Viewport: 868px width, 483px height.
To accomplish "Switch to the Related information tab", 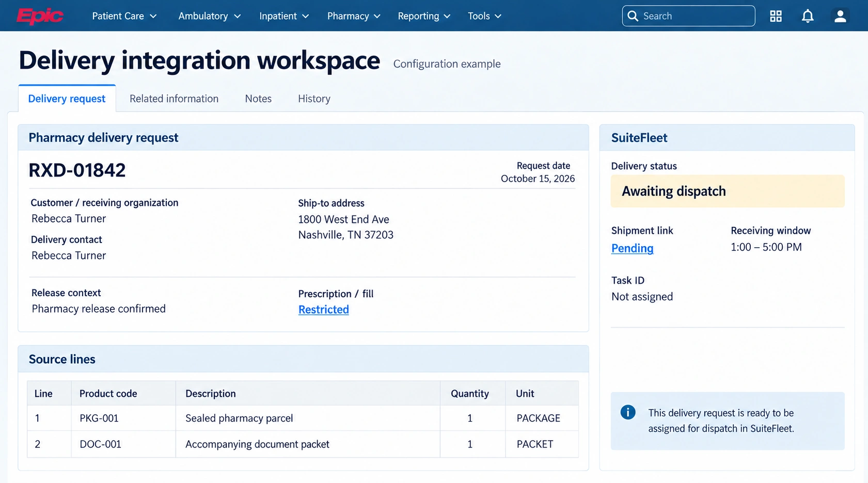I will pos(174,99).
